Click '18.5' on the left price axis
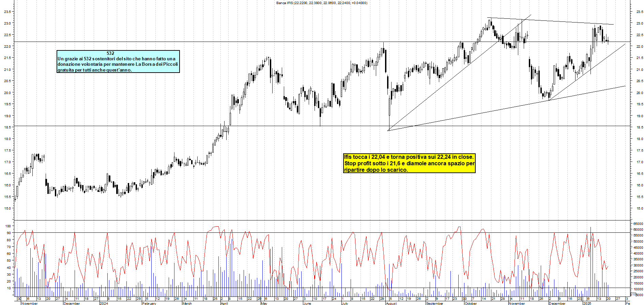Screen dimensions: 644x305 (7, 127)
